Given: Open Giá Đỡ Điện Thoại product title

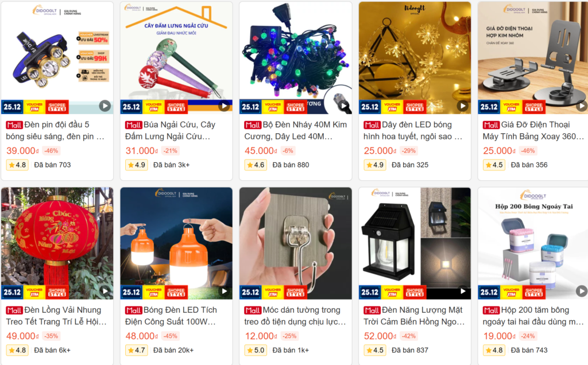Looking at the screenshot, I should (533, 130).
